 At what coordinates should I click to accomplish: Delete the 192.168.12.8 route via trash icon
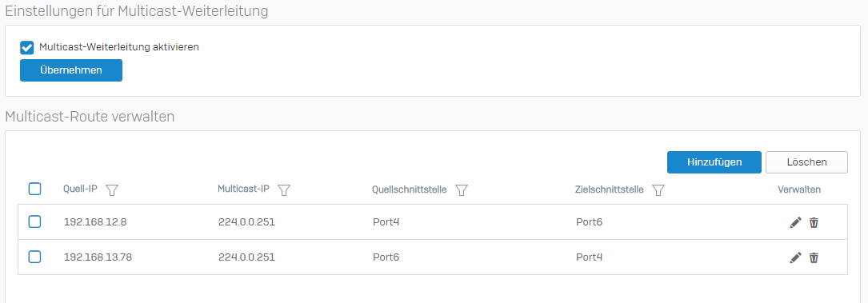[814, 222]
